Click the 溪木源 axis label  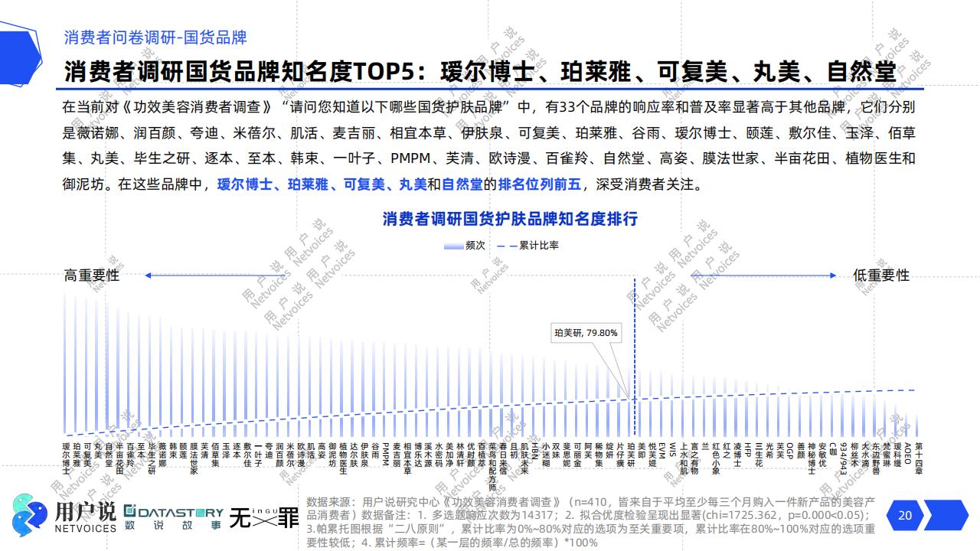[x=428, y=455]
